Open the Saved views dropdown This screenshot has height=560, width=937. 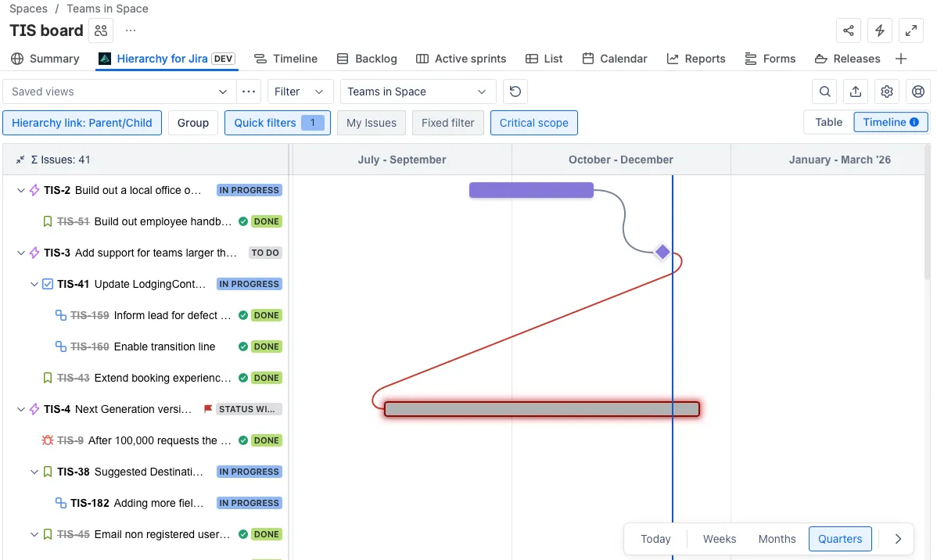coord(119,92)
